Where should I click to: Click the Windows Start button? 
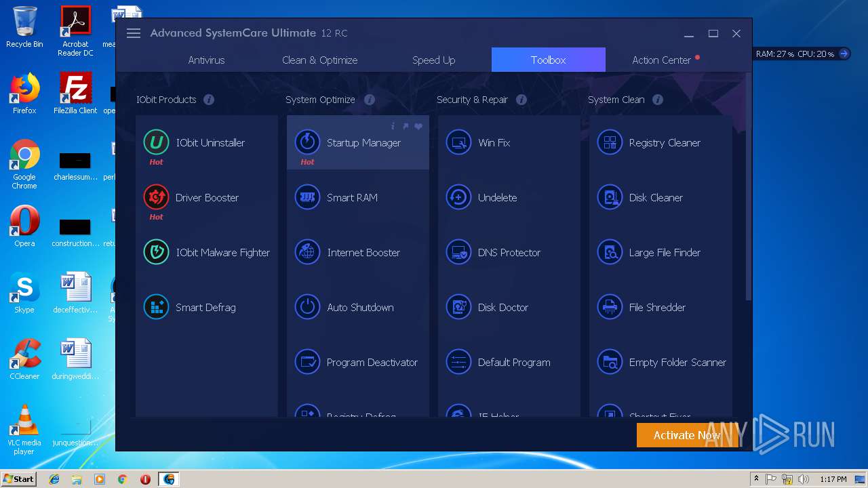[19, 479]
